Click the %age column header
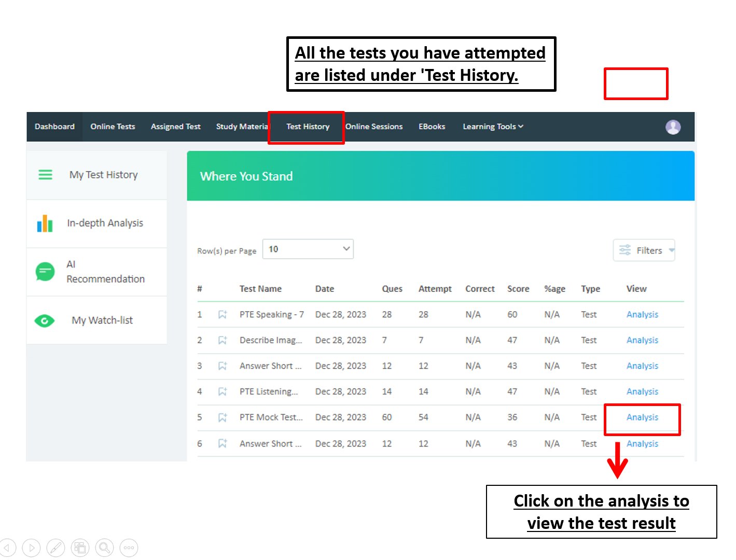Image resolution: width=736 pixels, height=560 pixels. [554, 289]
